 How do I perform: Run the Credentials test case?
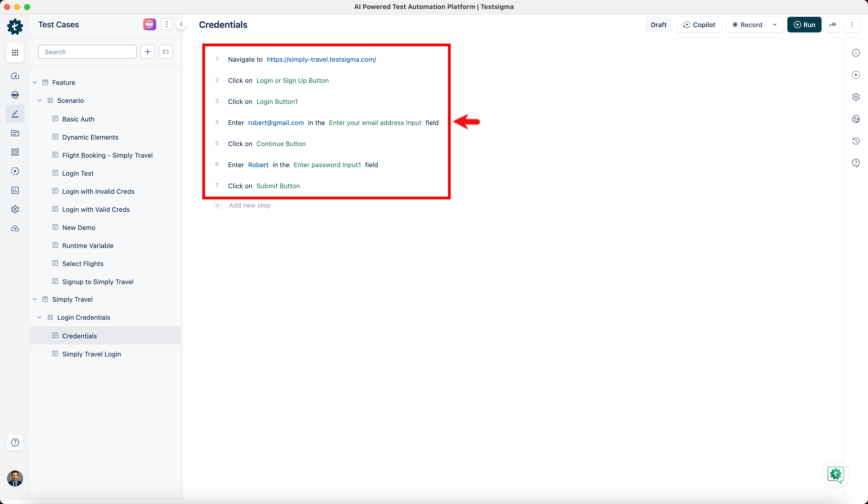[804, 25]
